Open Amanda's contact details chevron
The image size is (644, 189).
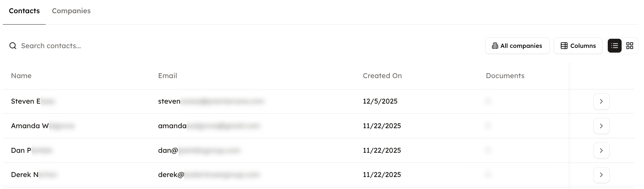tap(601, 126)
